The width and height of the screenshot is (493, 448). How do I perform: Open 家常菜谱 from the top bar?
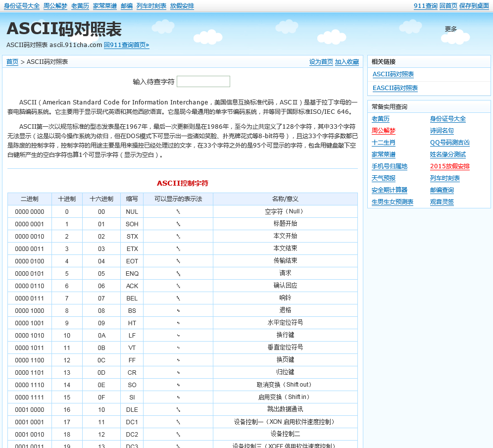point(105,6)
